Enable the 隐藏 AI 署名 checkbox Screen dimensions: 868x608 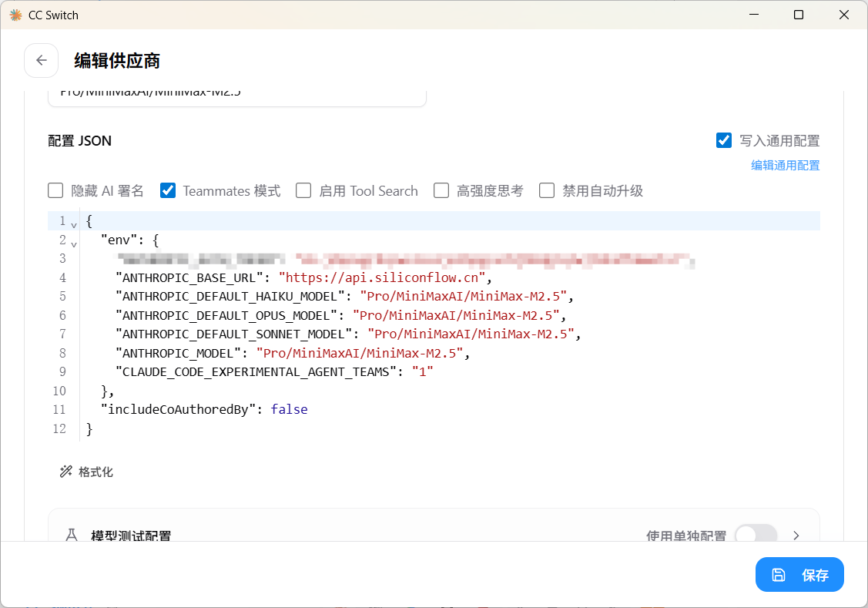[x=55, y=191]
